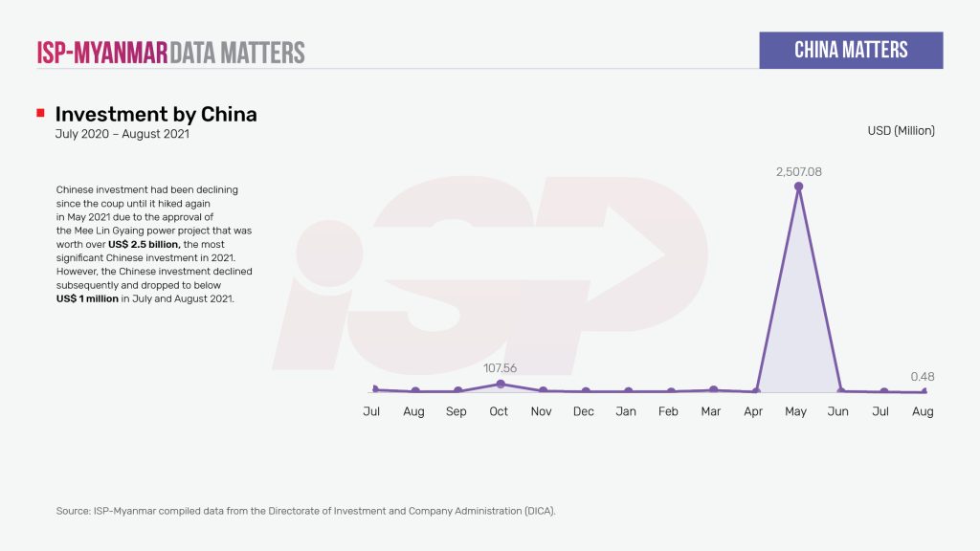The height and width of the screenshot is (551, 980).
Task: Click the Dec axis label
Action: coord(583,411)
